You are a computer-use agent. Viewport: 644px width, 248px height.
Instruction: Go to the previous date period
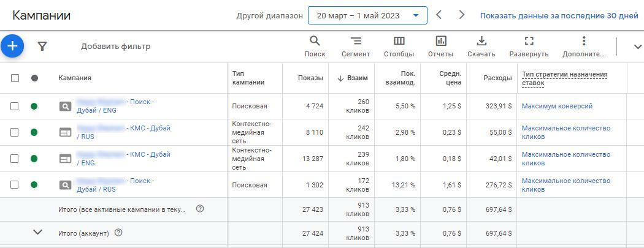tap(439, 15)
